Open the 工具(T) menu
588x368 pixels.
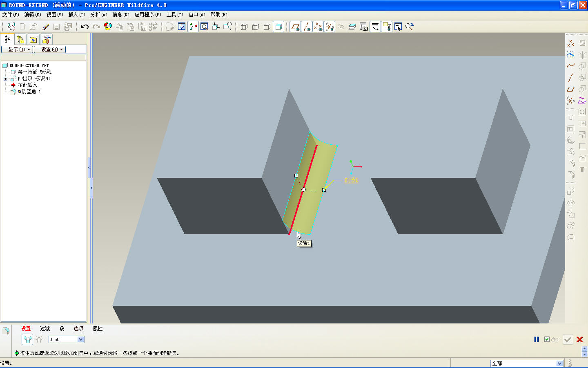(175, 15)
